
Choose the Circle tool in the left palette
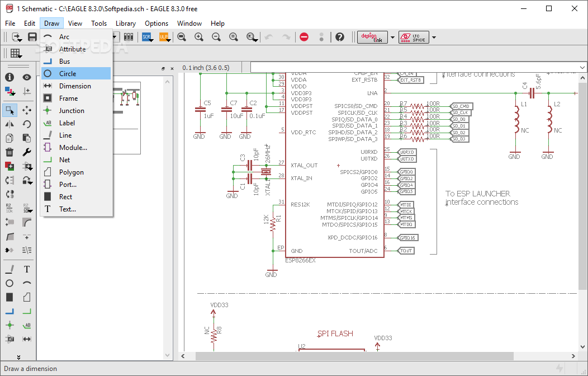[10, 283]
